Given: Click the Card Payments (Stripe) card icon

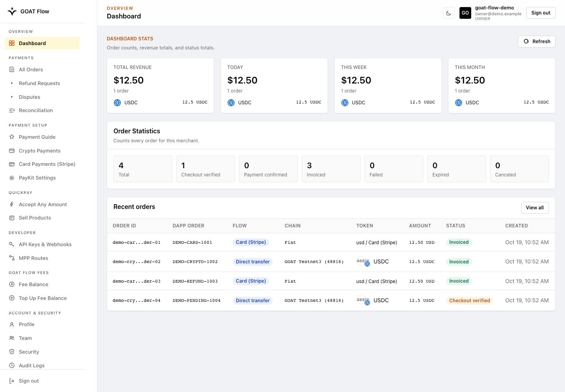Looking at the screenshot, I should point(12,164).
